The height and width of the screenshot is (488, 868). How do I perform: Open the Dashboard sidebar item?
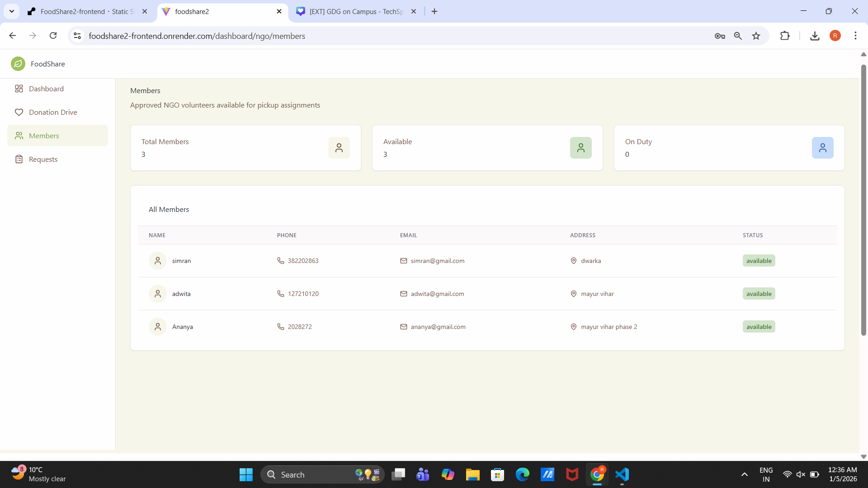(46, 89)
